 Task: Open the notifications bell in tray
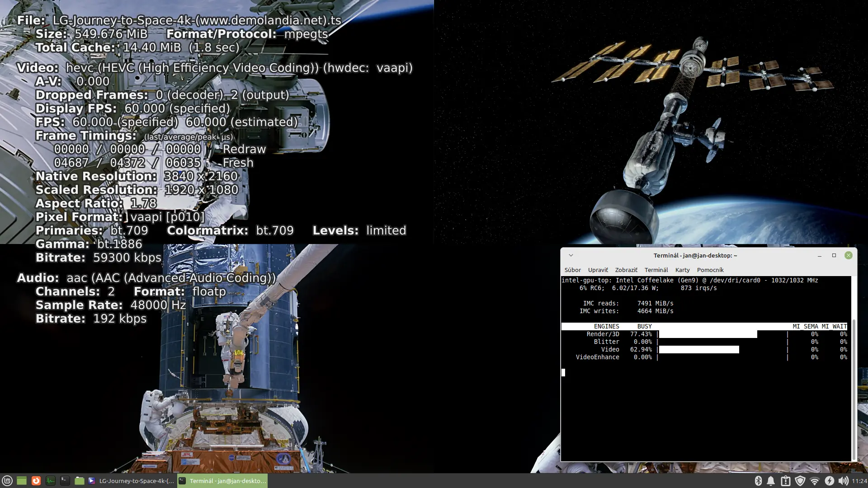tap(771, 481)
